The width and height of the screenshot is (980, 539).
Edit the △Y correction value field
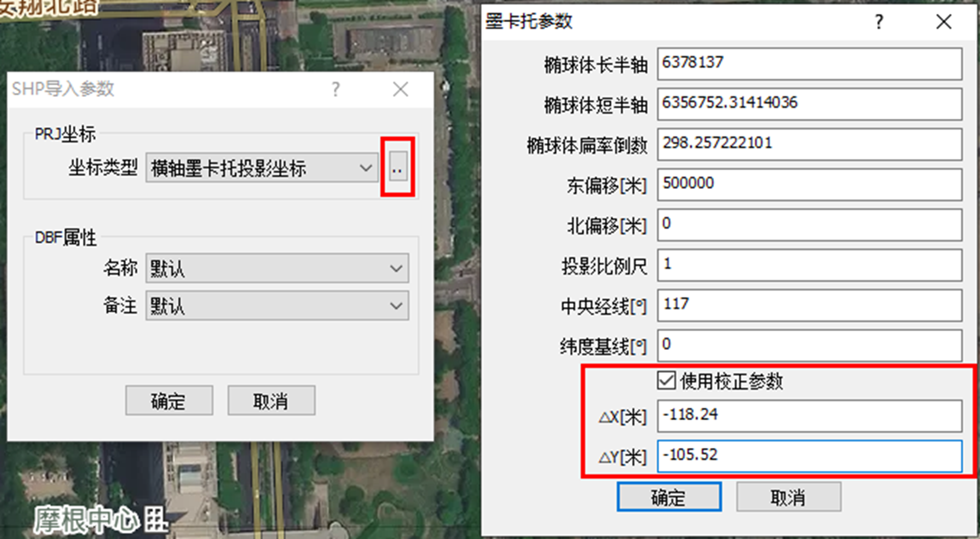pos(809,456)
